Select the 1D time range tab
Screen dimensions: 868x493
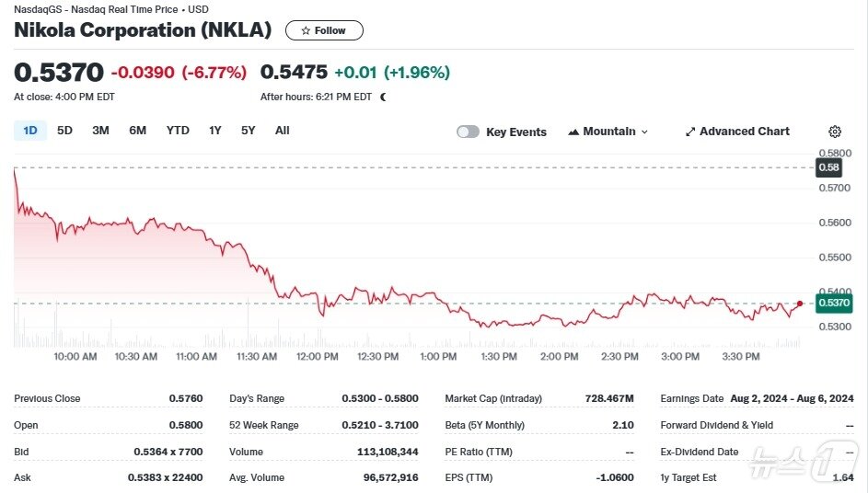[x=29, y=131]
